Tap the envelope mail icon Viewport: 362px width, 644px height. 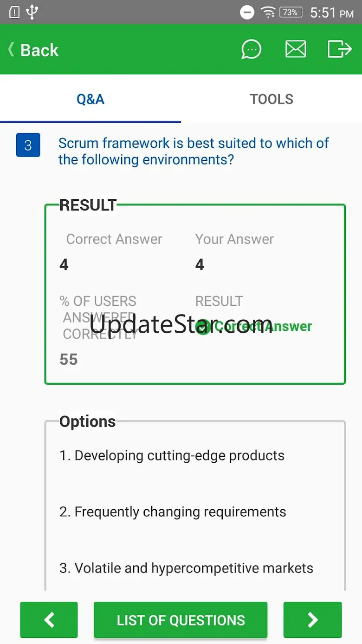pos(296,49)
